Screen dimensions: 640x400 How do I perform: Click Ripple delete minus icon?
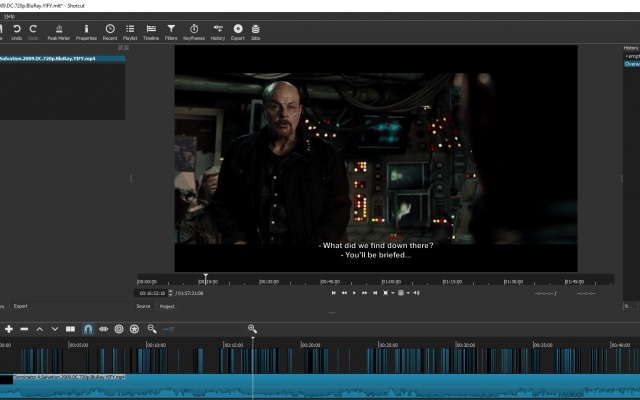pyautogui.click(x=24, y=329)
